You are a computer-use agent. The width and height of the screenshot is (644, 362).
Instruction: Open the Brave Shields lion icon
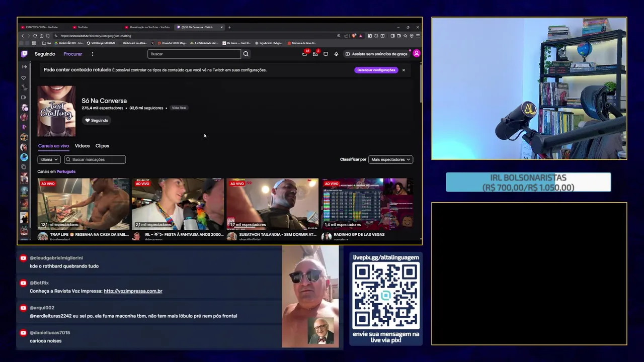click(354, 36)
